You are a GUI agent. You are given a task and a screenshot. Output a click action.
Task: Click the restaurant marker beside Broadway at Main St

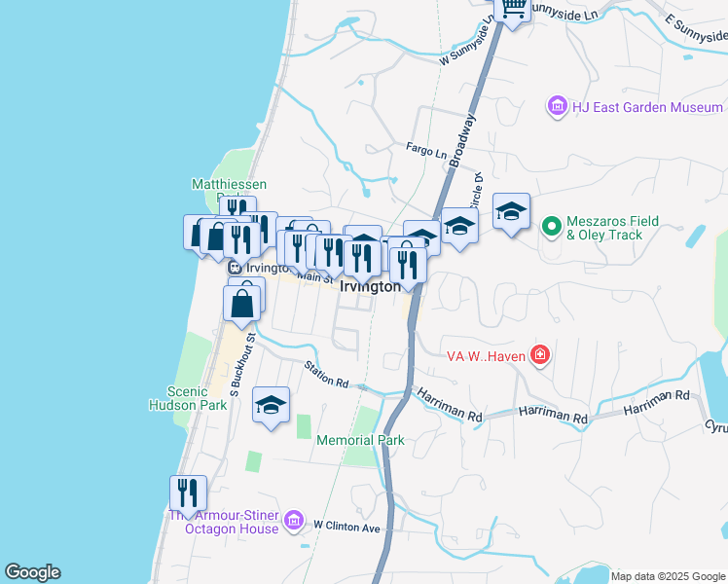point(408,266)
